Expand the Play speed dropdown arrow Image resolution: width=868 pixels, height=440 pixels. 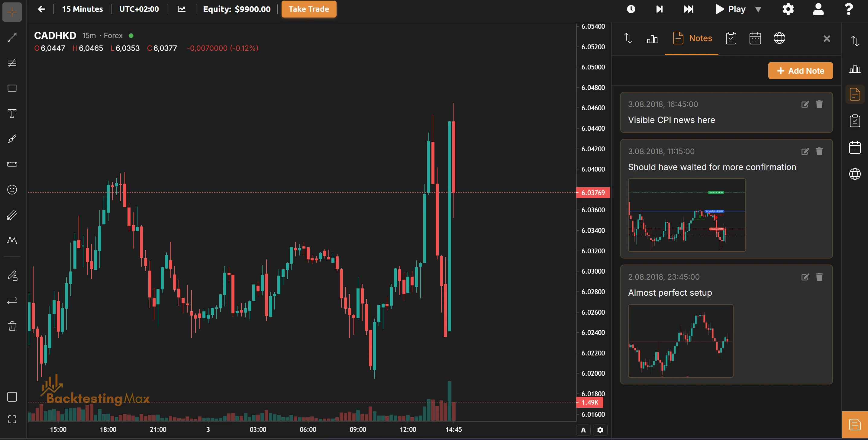click(758, 9)
